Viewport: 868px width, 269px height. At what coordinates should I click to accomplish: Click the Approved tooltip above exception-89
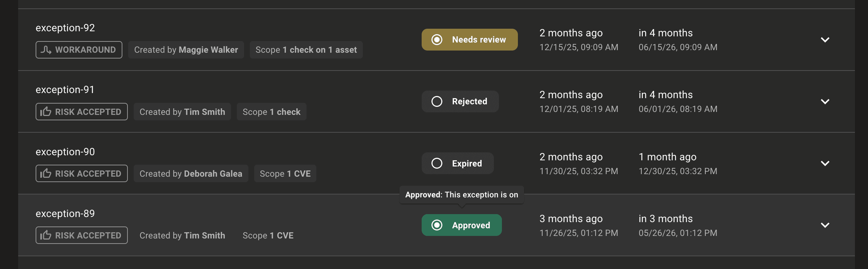point(461,194)
